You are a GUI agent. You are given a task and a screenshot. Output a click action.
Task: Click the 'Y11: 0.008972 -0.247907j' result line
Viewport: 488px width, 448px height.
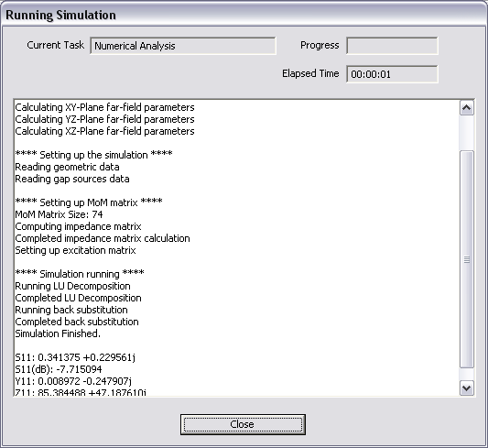73,381
